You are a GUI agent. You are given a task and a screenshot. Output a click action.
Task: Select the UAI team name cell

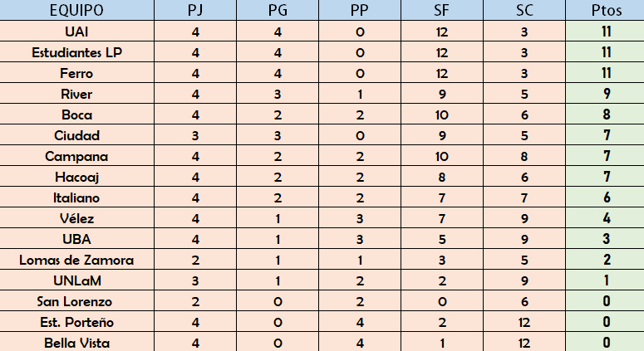76,32
